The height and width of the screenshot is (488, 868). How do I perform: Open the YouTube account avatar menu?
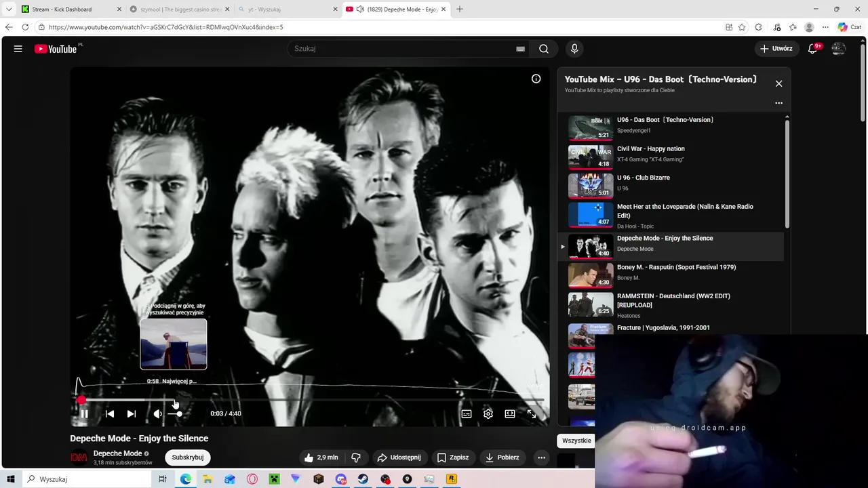(839, 49)
